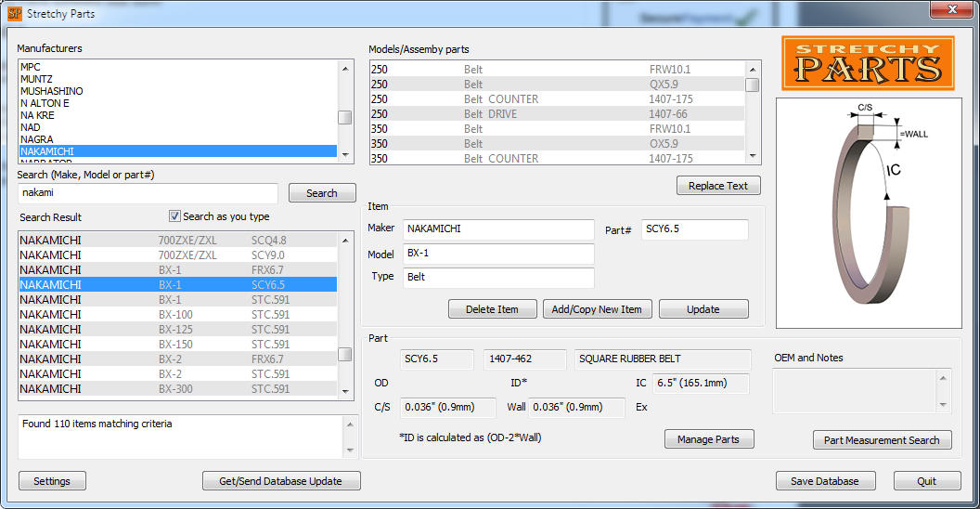Click down arrow of Search Result scrollbar
The height and width of the screenshot is (509, 980).
(345, 391)
